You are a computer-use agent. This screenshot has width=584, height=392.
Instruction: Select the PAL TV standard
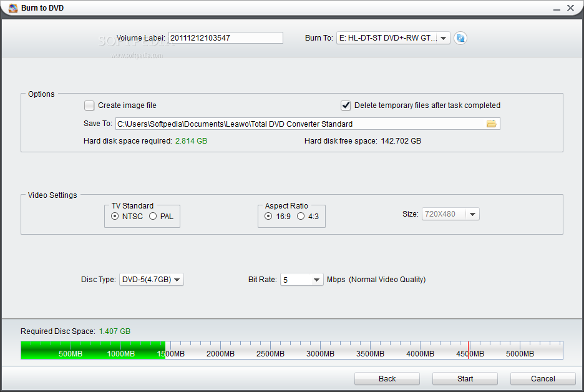(153, 216)
